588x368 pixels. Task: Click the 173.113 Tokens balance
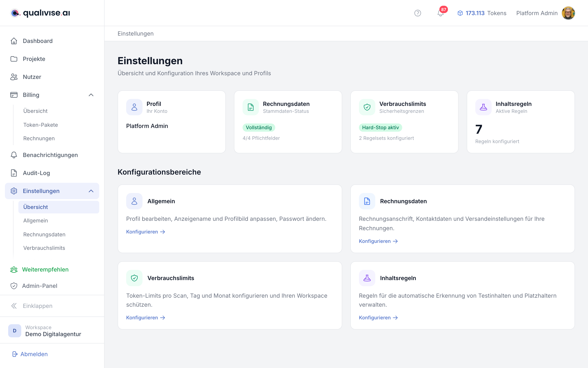coord(482,13)
